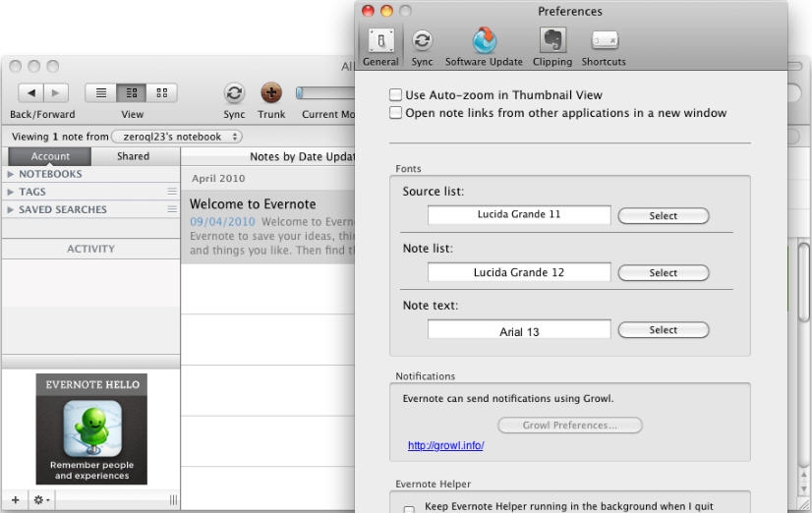Click the Tags list options icon
Image resolution: width=812 pixels, height=513 pixels.
pyautogui.click(x=172, y=192)
